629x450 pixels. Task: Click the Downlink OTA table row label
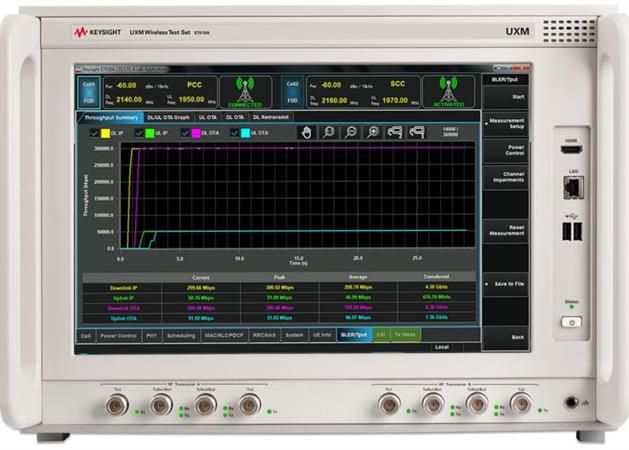click(x=123, y=308)
